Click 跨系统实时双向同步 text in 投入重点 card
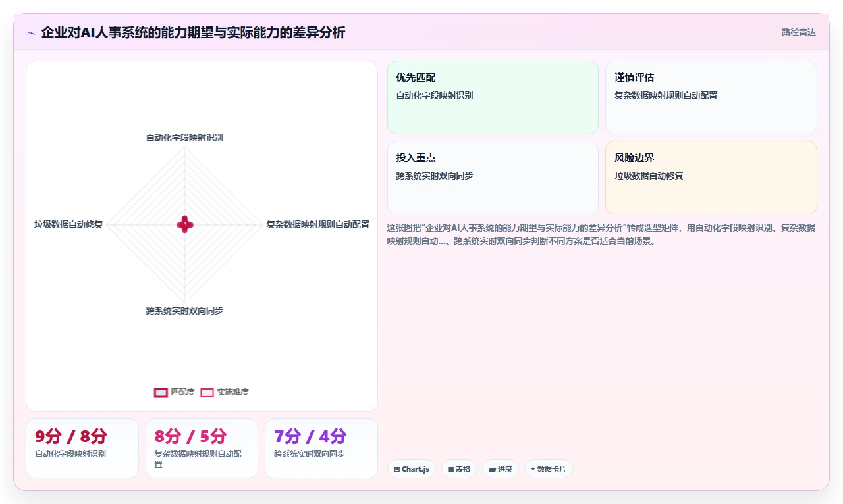 coord(435,176)
